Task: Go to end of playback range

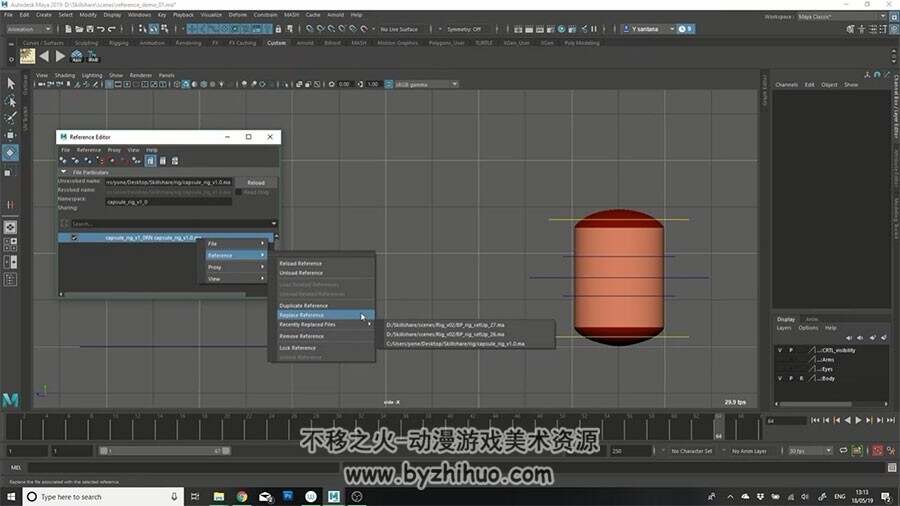Action: pos(890,421)
